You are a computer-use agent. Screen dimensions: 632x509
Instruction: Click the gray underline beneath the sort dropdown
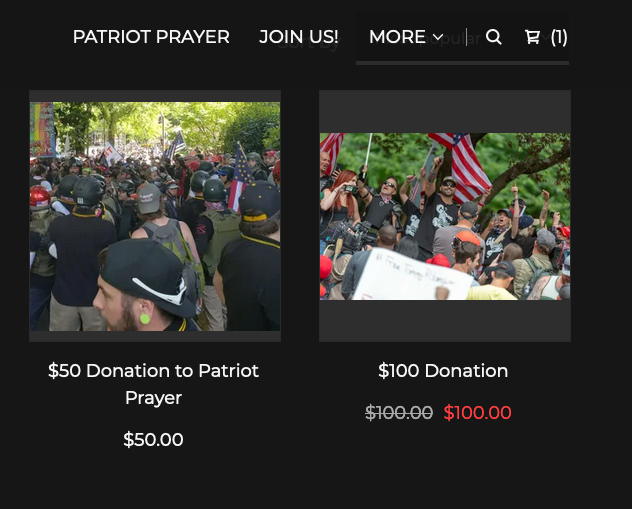[x=462, y=63]
